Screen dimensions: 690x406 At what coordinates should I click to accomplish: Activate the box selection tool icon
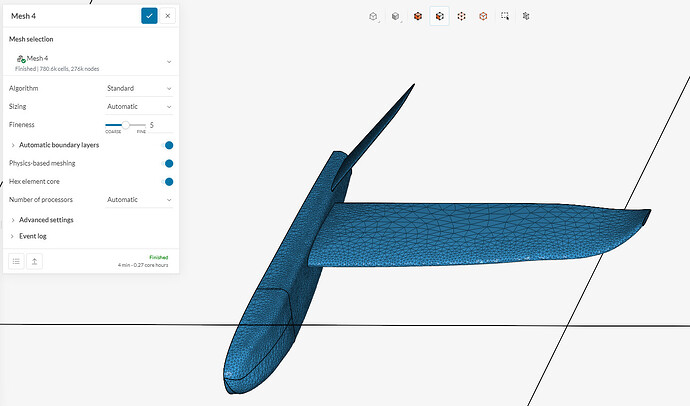click(x=505, y=16)
